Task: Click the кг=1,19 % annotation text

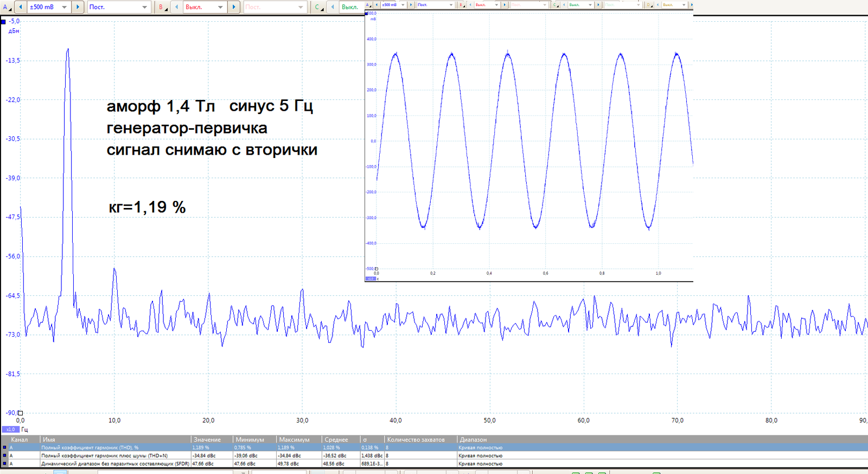Action: pyautogui.click(x=148, y=207)
